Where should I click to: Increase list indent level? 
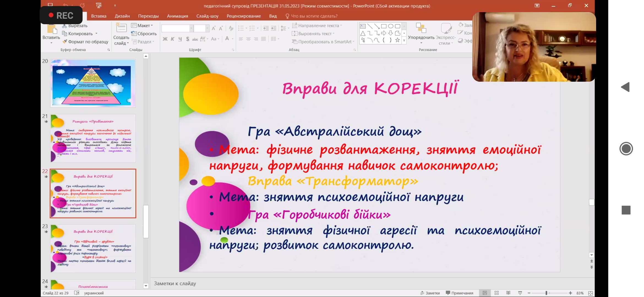(274, 28)
